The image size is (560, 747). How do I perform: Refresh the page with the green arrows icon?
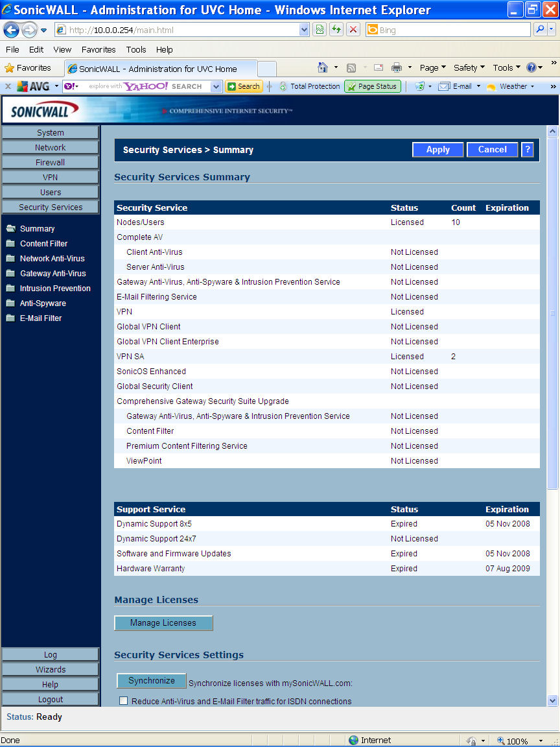coord(336,30)
